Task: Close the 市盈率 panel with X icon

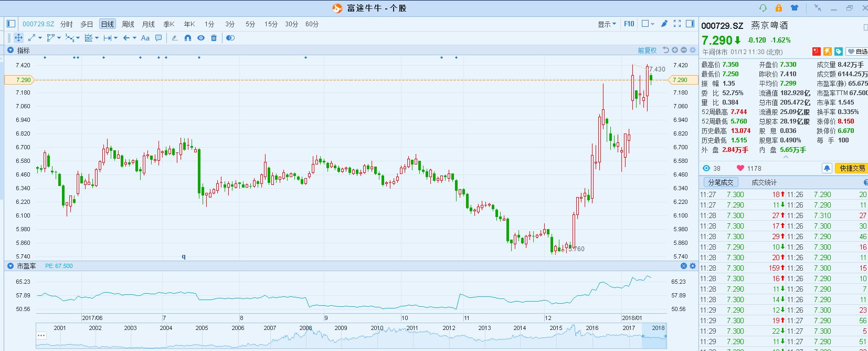Action: [x=684, y=266]
